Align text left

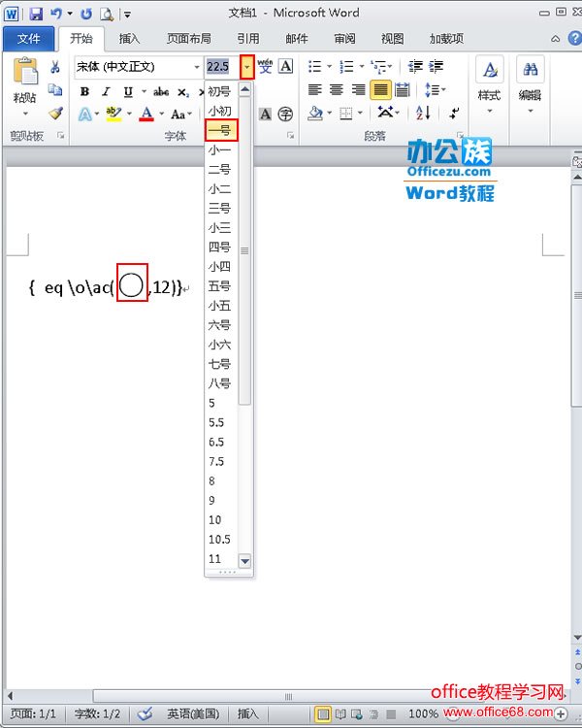314,89
